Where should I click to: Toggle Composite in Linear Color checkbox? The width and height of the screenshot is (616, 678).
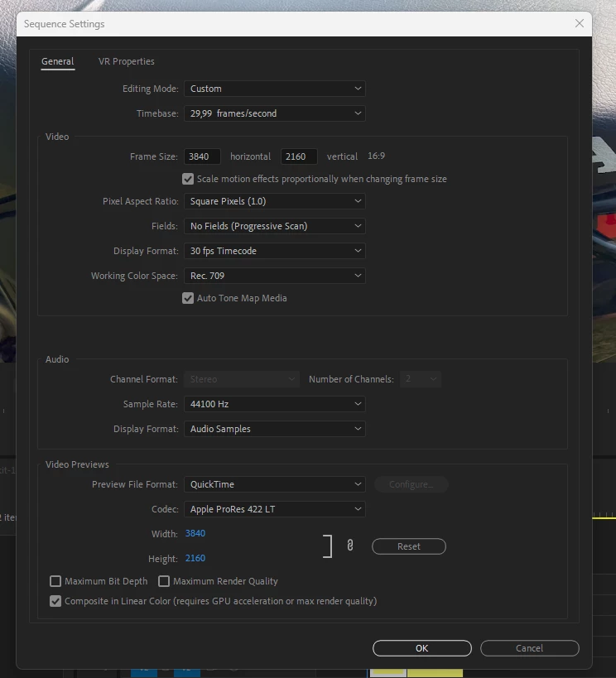click(x=55, y=601)
